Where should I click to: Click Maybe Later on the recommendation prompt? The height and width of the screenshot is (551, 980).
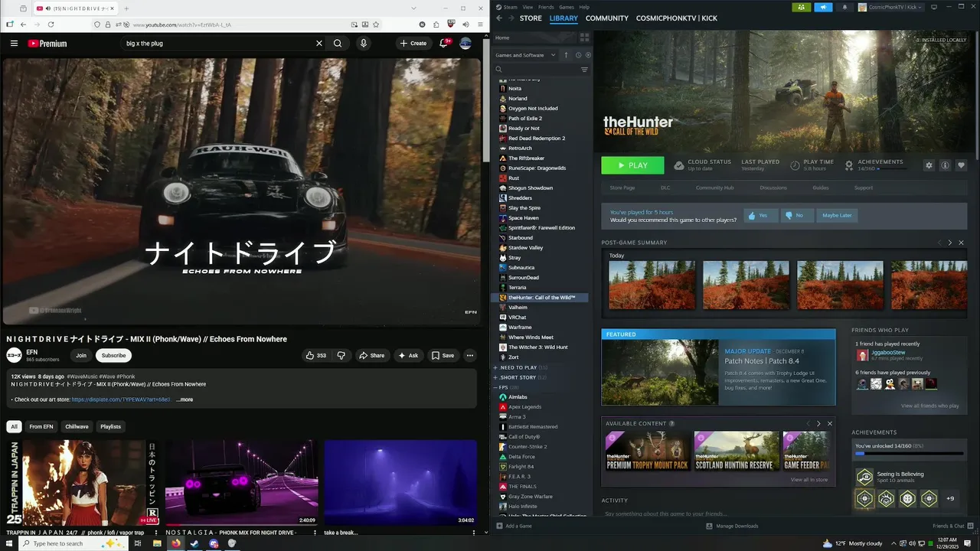(x=837, y=216)
